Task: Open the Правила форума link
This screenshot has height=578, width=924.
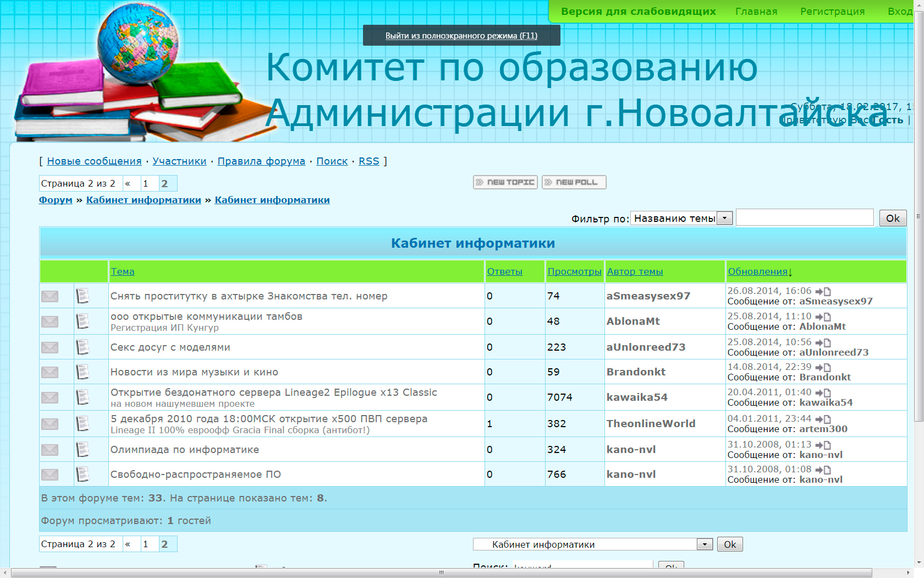Action: pyautogui.click(x=261, y=161)
